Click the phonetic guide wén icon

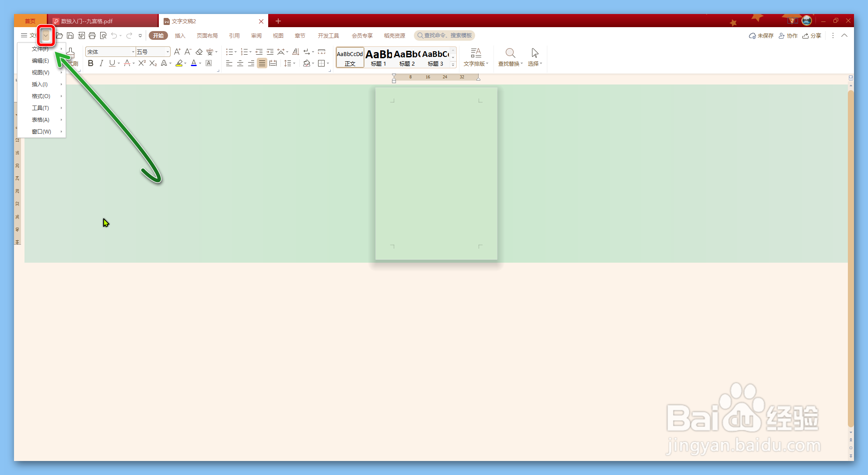[210, 52]
